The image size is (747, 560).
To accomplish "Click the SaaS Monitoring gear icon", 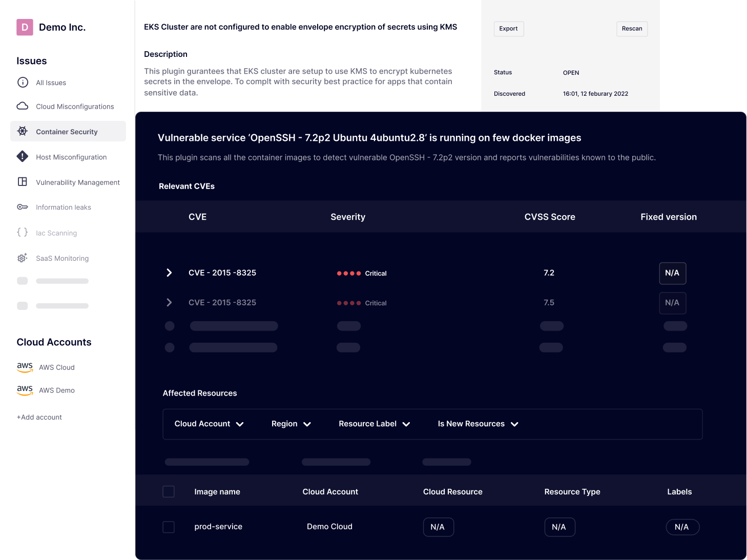I will click(x=23, y=258).
